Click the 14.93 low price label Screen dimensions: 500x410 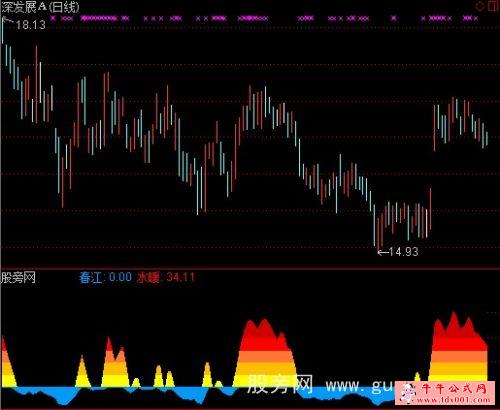(403, 252)
